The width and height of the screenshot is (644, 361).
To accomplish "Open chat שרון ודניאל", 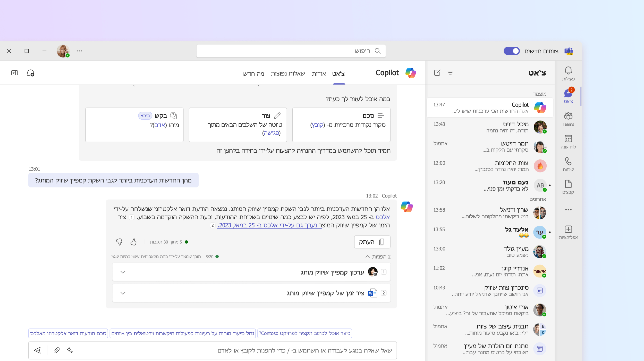I will pyautogui.click(x=490, y=213).
